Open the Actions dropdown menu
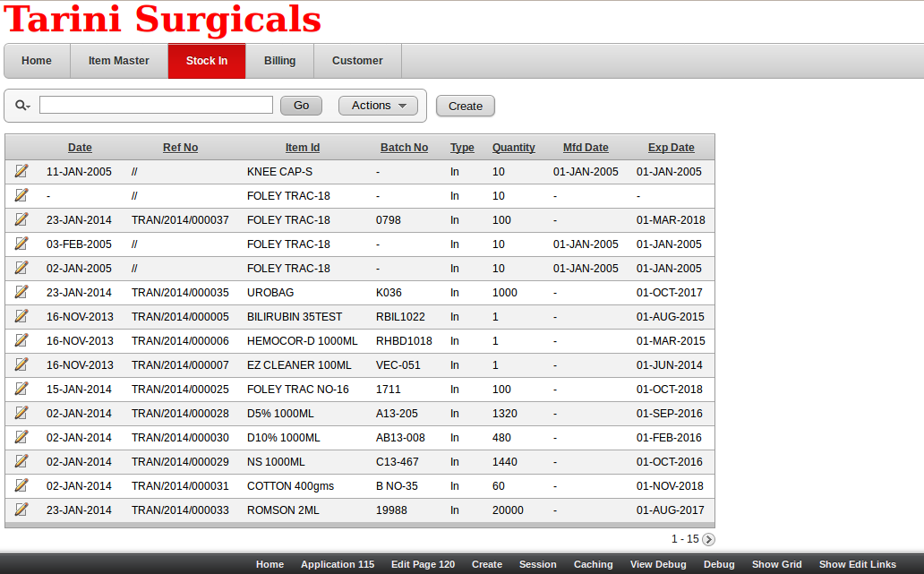The width and height of the screenshot is (924, 574). tap(378, 106)
